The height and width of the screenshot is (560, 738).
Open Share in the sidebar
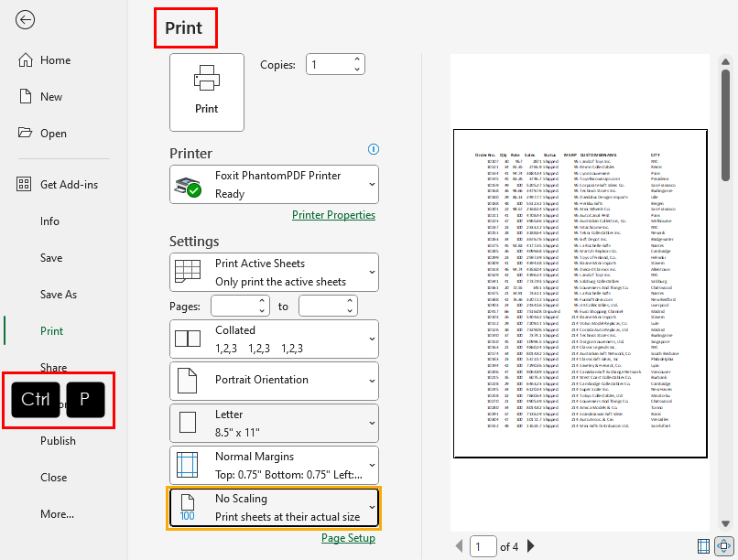[x=53, y=367]
